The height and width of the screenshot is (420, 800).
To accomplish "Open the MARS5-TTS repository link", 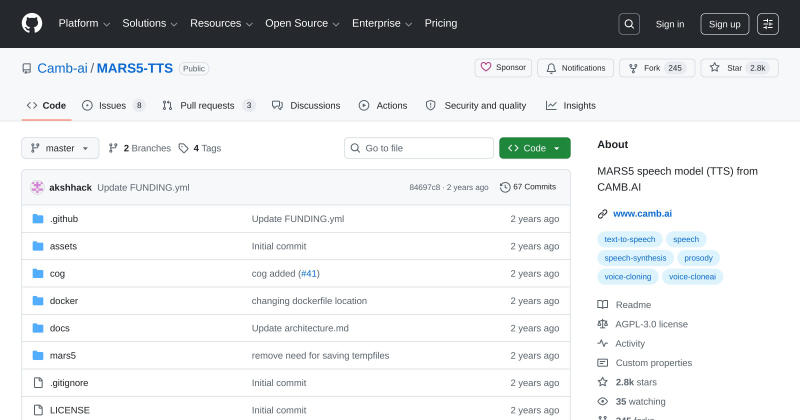I will coord(135,68).
